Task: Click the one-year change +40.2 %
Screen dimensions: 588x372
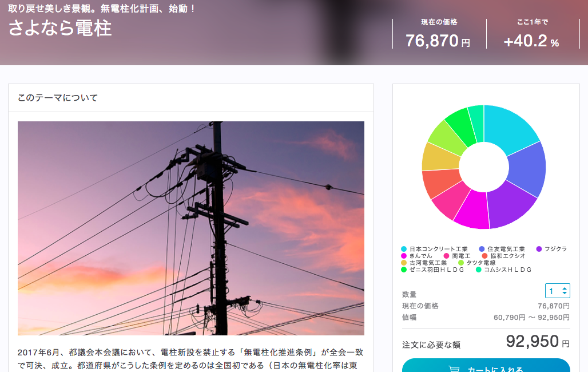Action: [x=531, y=41]
